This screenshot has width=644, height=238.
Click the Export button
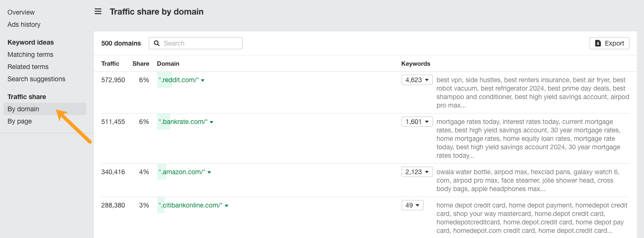(609, 43)
